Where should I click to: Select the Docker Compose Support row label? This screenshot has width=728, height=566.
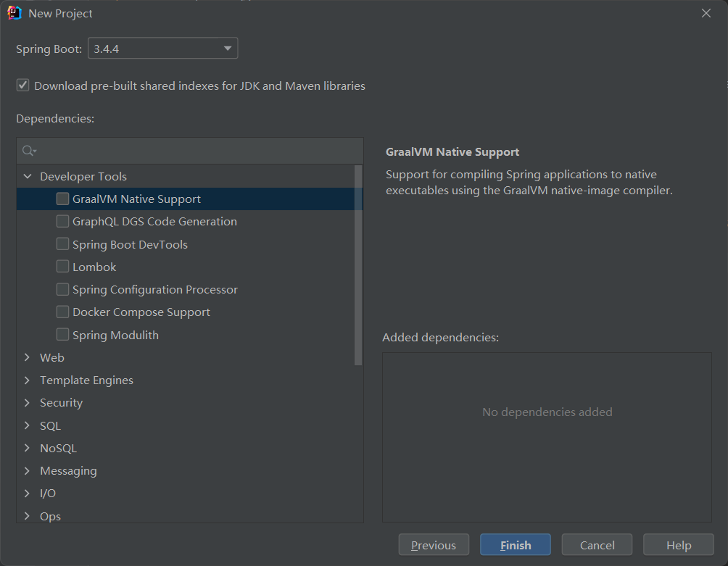tap(141, 312)
